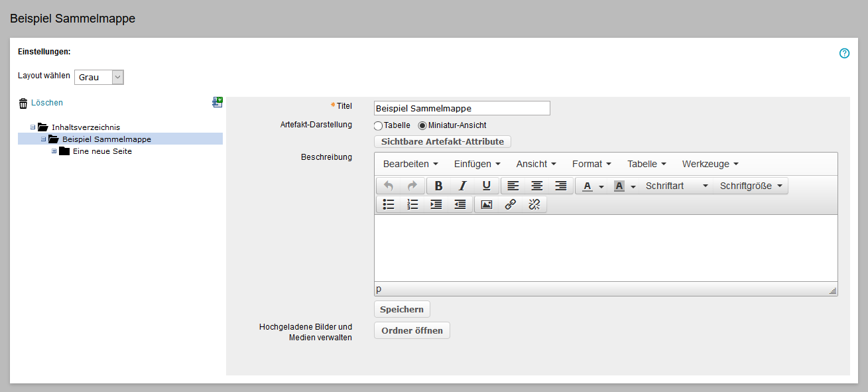Viewport: 868px width, 392px height.
Task: Open the text color picker arrow
Action: [x=601, y=186]
